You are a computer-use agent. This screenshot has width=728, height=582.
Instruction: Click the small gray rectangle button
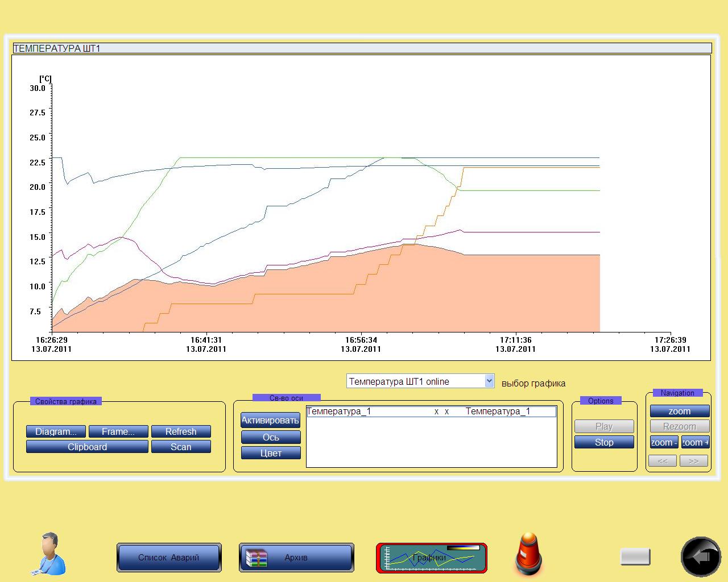click(x=635, y=557)
